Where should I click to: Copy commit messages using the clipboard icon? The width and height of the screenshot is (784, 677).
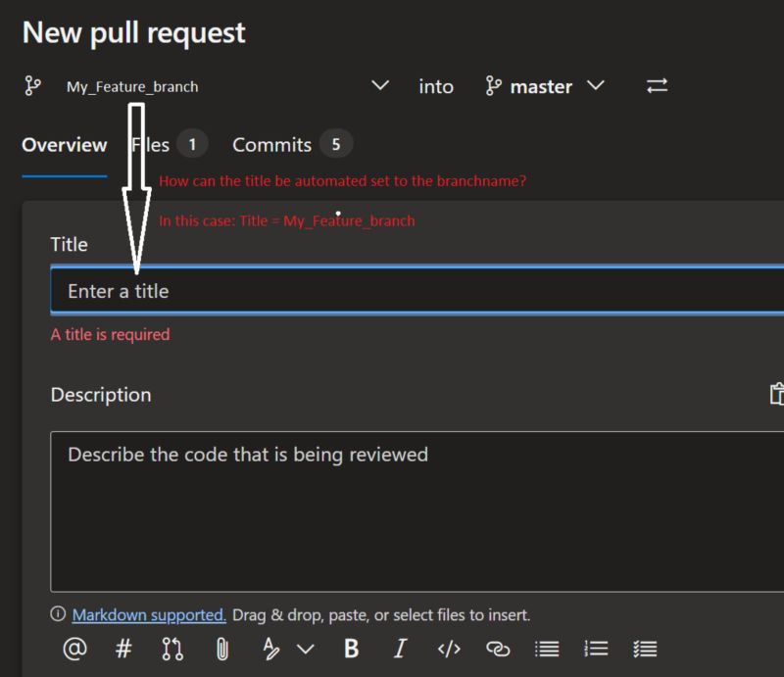(x=776, y=394)
